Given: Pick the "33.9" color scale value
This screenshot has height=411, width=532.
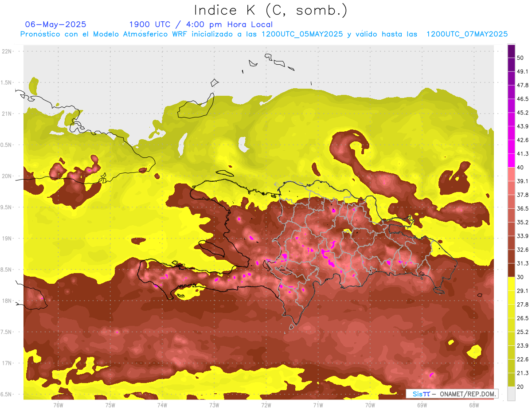Looking at the screenshot, I should pos(523,236).
